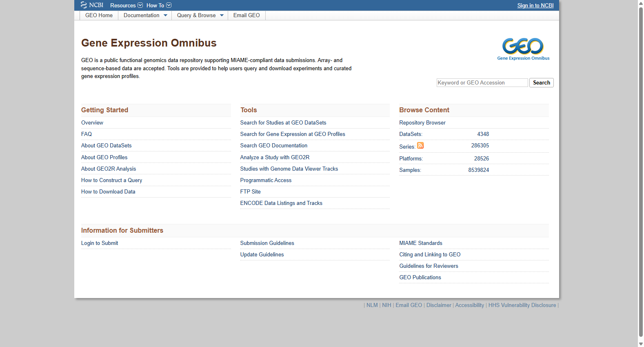Click the NCBI logo icon
The image size is (644, 347).
point(92,5)
